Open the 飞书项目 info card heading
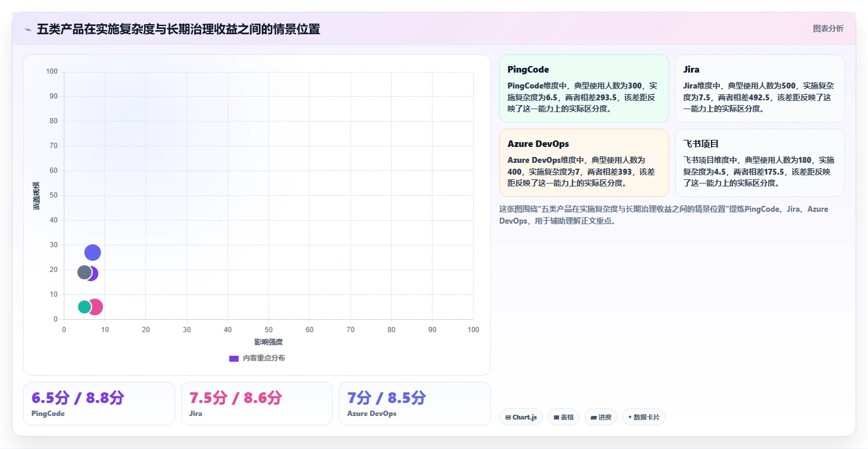Screen dimensions: 868x449 point(701,143)
